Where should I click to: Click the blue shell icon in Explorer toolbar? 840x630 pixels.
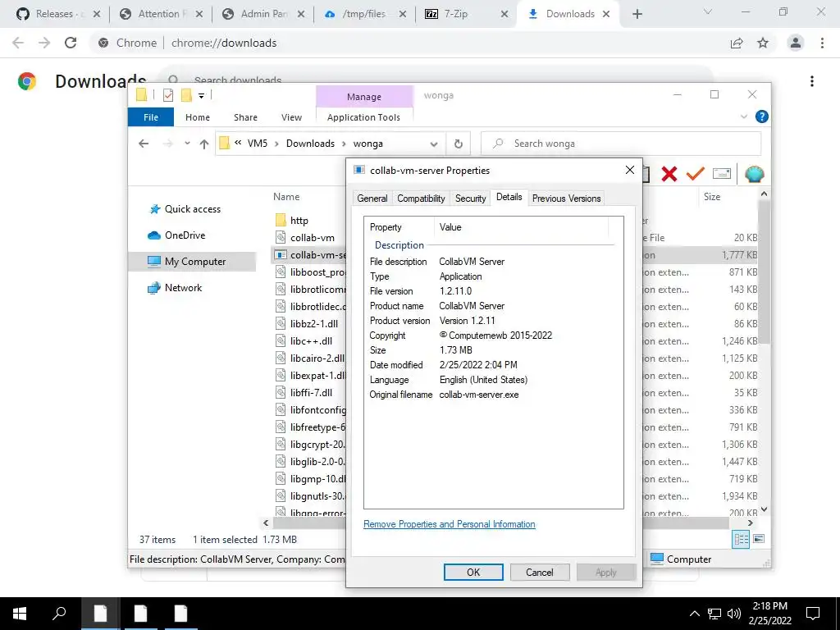click(x=755, y=174)
